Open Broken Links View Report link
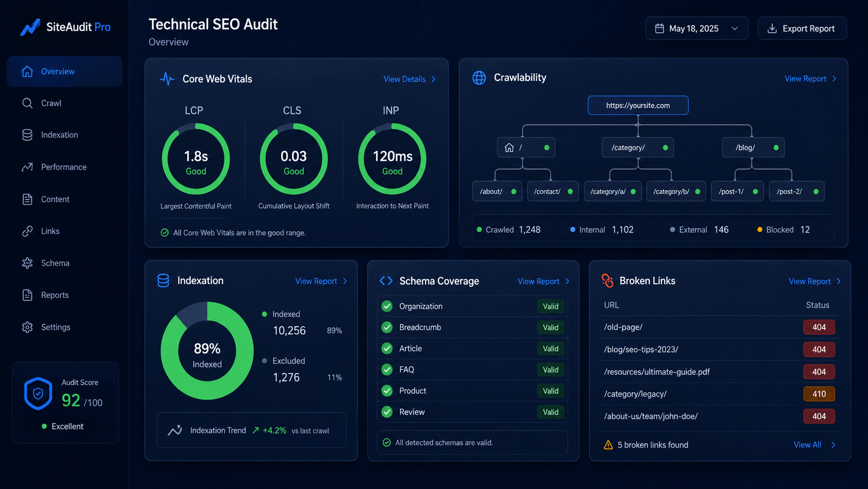The image size is (868, 489). (x=809, y=282)
